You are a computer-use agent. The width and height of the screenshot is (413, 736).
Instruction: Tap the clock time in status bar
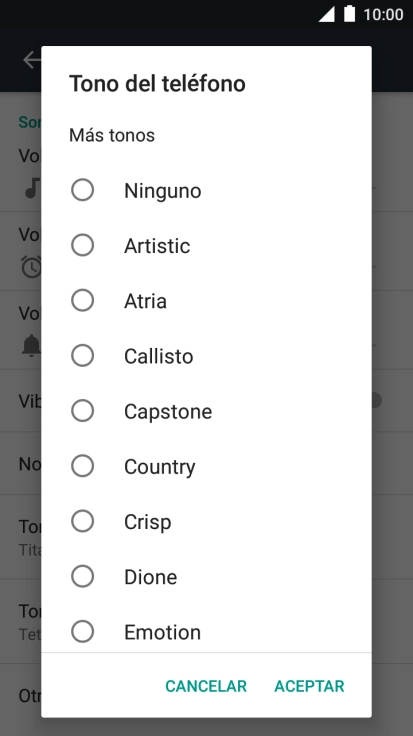[x=383, y=15]
